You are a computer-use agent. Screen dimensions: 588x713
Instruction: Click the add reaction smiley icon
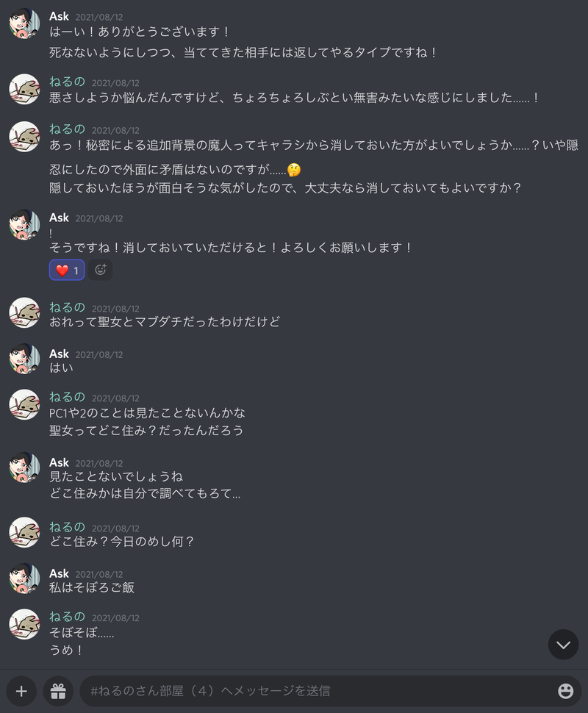[x=101, y=270]
